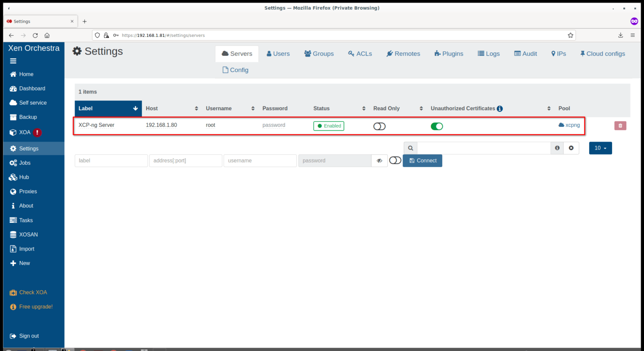Open the Hub section
This screenshot has width=644, height=351.
click(x=24, y=177)
